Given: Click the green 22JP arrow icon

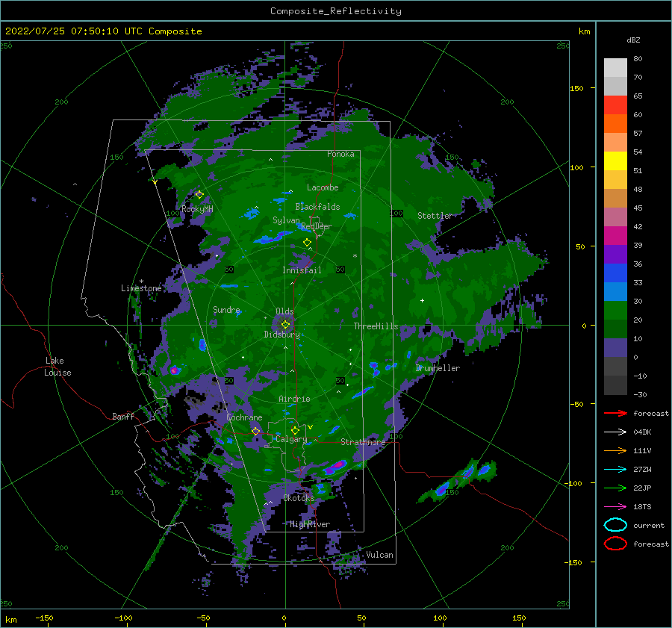Looking at the screenshot, I should click(615, 488).
